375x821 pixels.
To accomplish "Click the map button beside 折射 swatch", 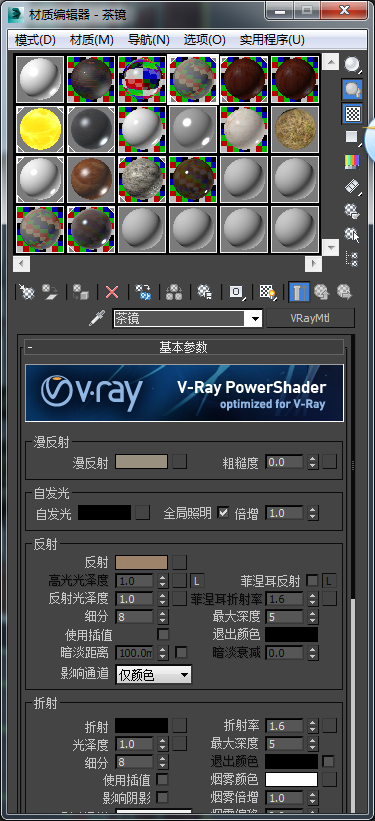I will point(180,725).
